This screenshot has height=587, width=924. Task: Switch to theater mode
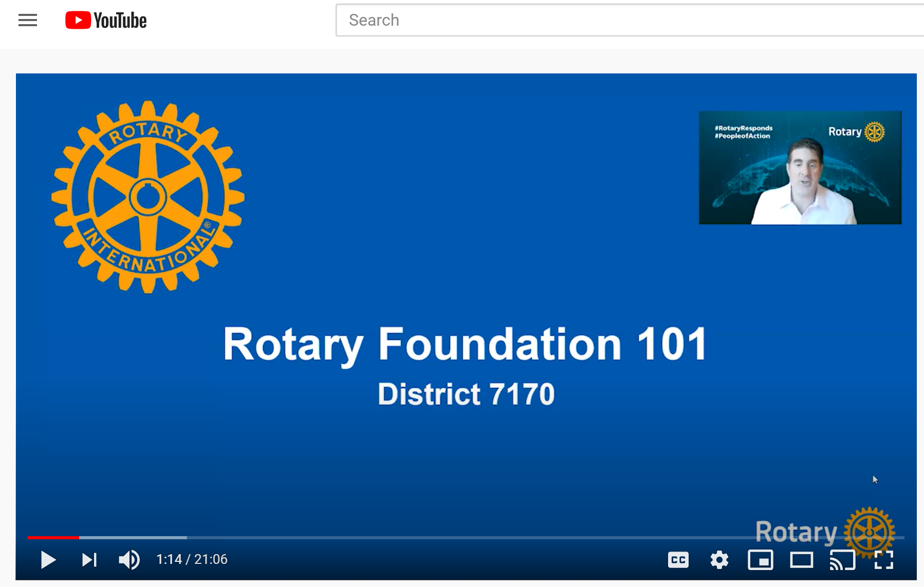[x=802, y=560]
